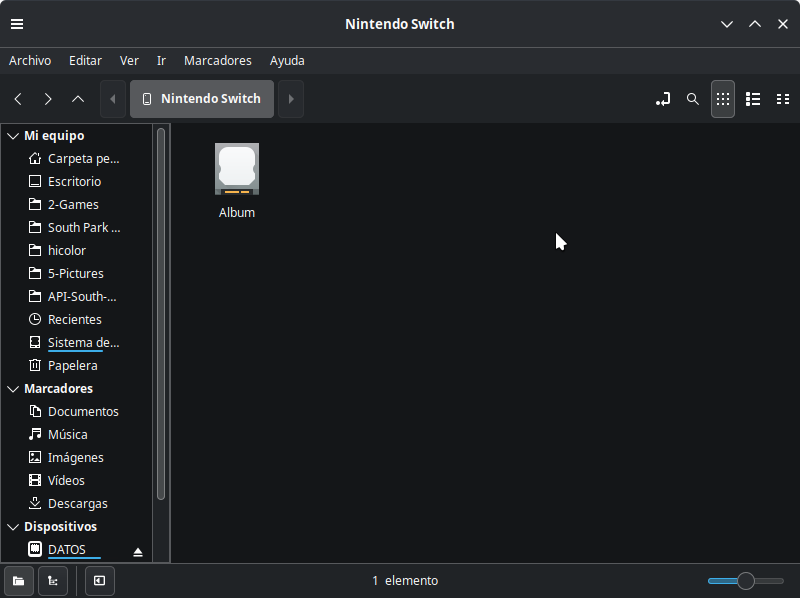Click path bar right scroll arrow

click(291, 99)
